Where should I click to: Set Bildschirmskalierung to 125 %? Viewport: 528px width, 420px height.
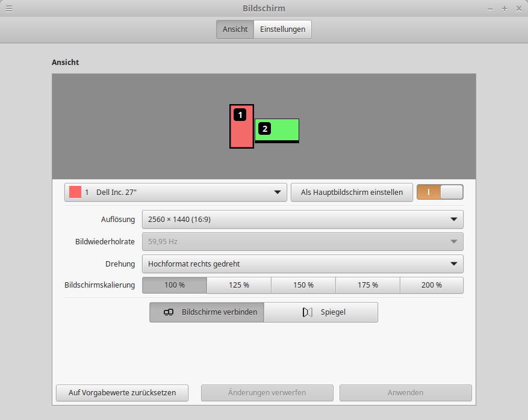click(239, 285)
